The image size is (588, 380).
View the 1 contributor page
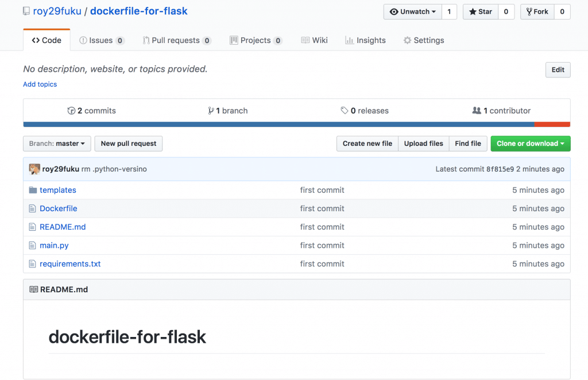(x=501, y=111)
